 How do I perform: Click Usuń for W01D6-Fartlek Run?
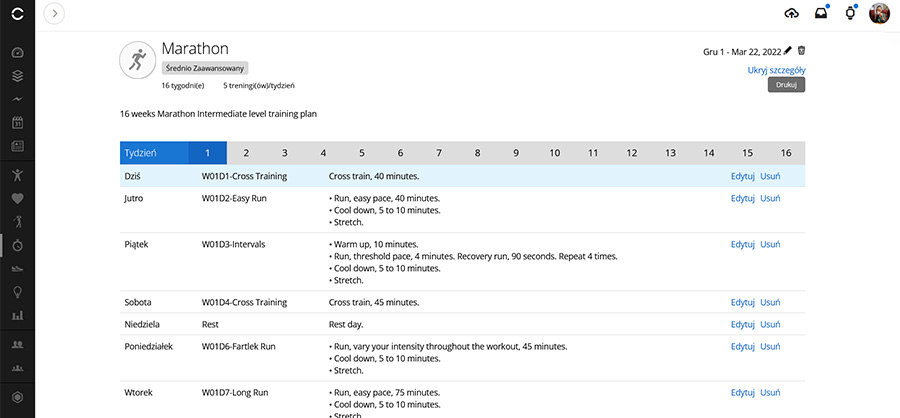coord(770,346)
